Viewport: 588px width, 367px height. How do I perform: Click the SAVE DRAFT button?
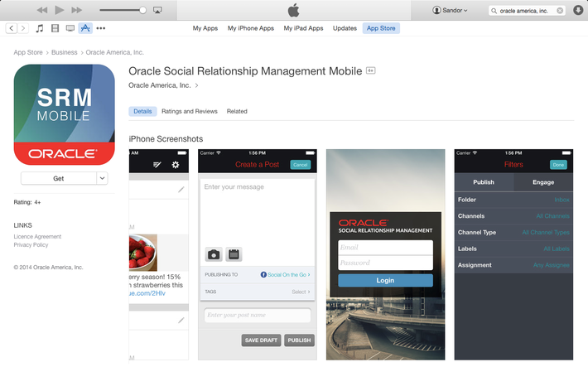[261, 340]
